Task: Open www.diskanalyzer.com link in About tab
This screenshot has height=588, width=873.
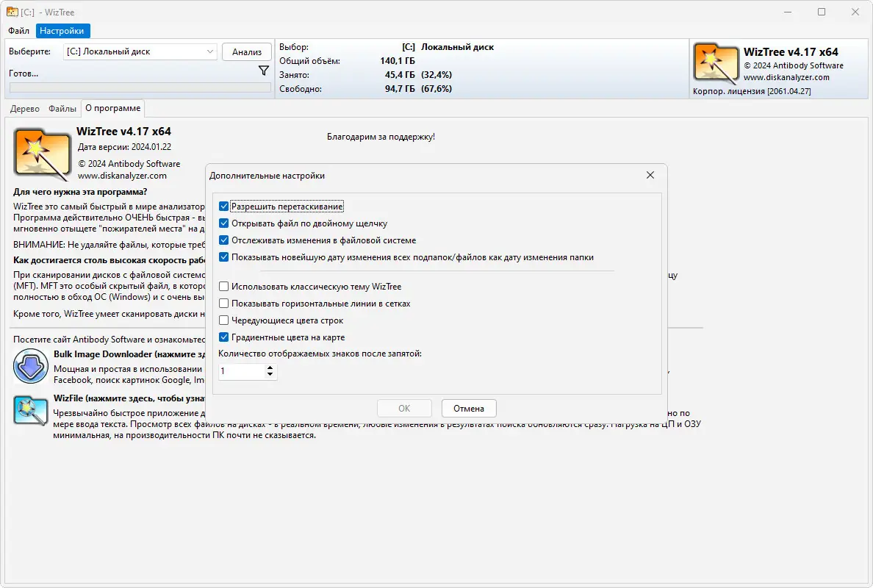Action: pos(122,176)
